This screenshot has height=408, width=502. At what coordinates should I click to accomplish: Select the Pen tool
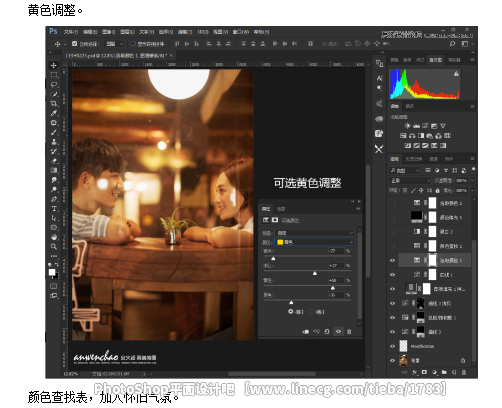tap(53, 199)
